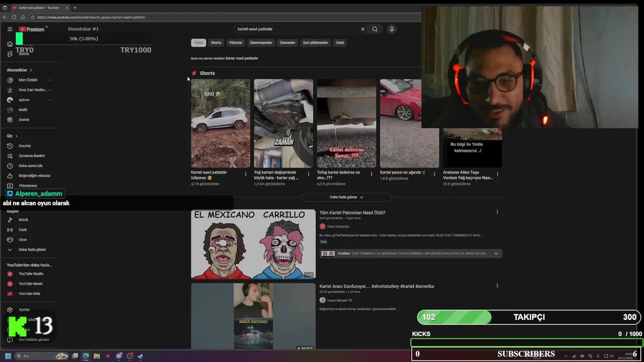Screen dimensions: 644x362
Task: Select the İzlenenler filter chip
Action: point(287,43)
